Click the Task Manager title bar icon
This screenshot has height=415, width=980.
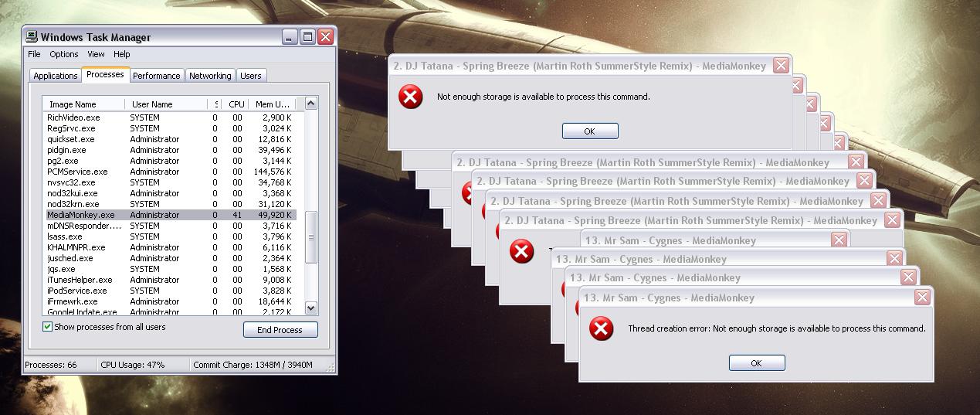[x=31, y=36]
